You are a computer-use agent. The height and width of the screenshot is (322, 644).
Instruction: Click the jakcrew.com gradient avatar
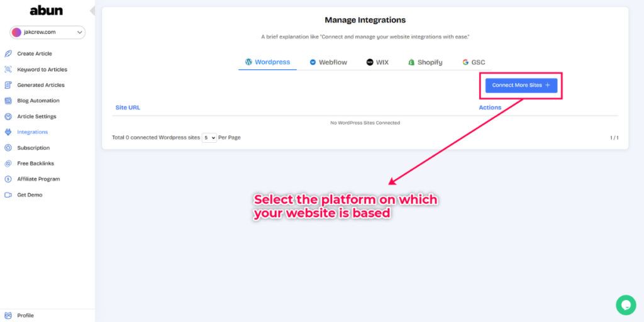[x=16, y=33]
